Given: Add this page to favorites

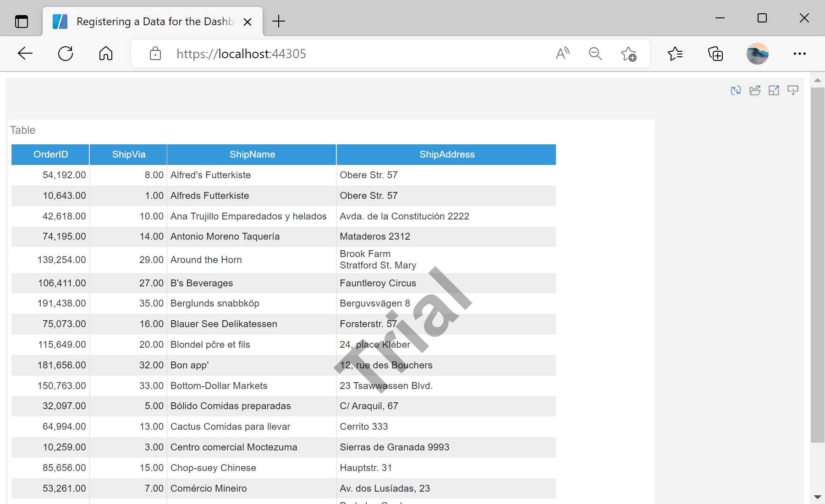Looking at the screenshot, I should 628,54.
